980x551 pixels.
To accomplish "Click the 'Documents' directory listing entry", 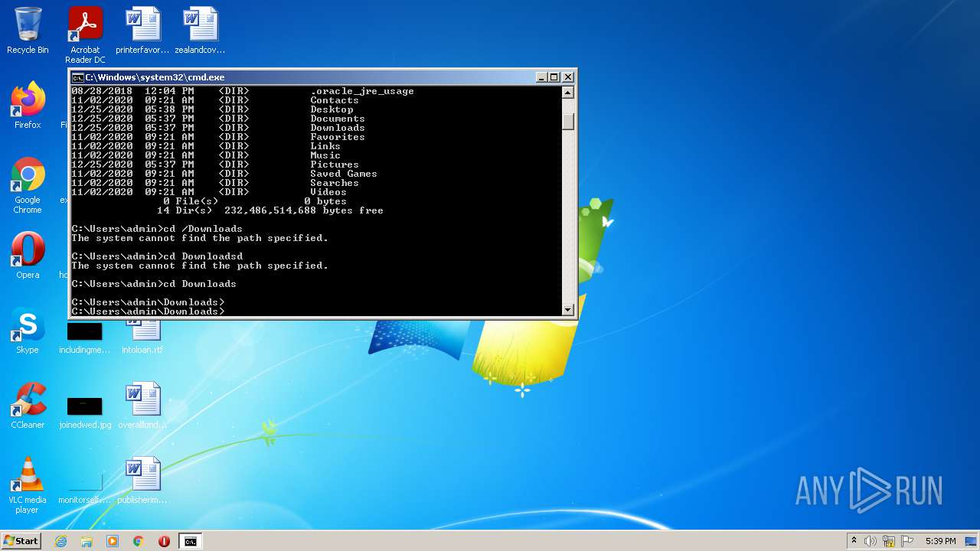I will tap(338, 119).
